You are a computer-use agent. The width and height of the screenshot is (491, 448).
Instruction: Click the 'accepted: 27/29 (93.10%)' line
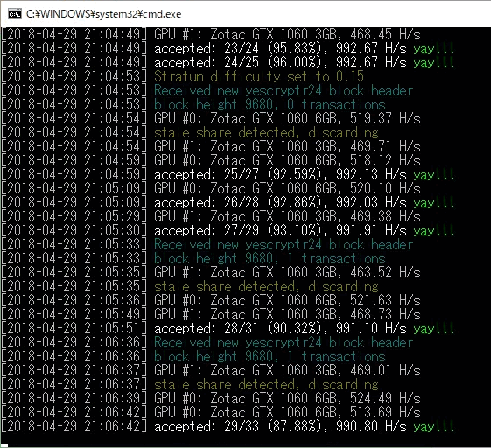[x=228, y=230]
